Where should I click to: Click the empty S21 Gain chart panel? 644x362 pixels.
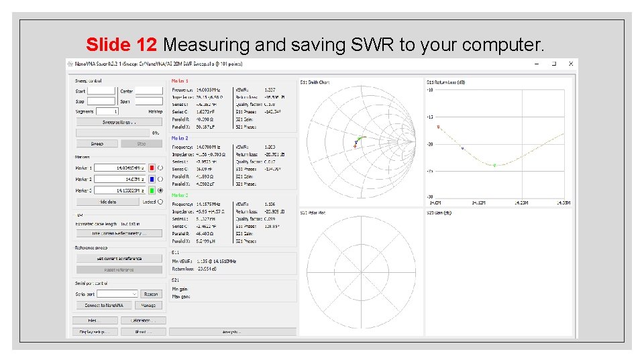coord(498,272)
